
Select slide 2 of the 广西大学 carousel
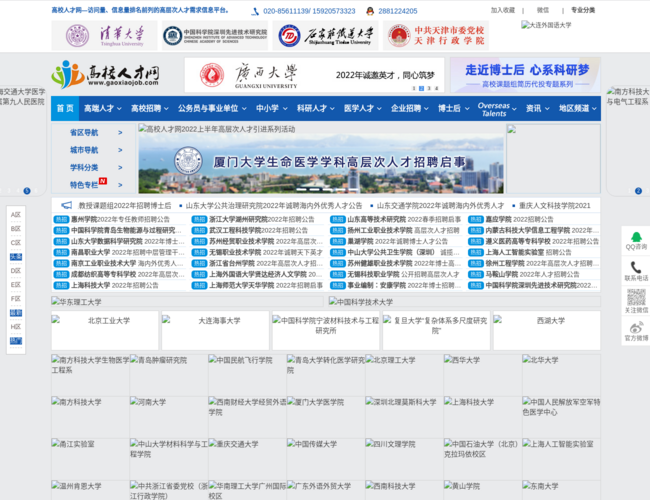[x=421, y=88]
